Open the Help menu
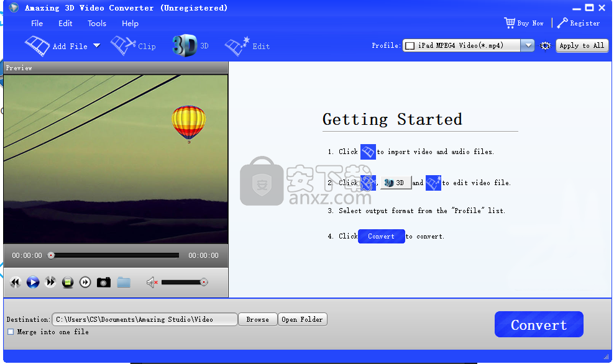Image resolution: width=614 pixels, height=364 pixels. point(130,24)
